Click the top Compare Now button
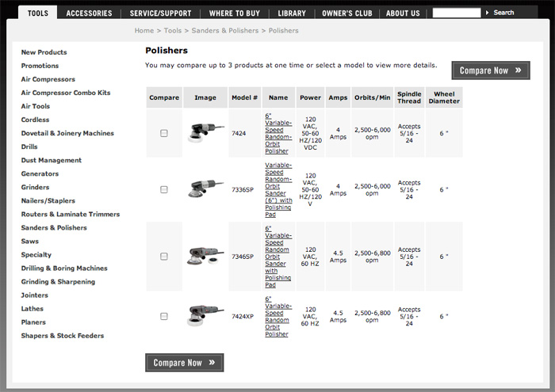 tap(491, 70)
